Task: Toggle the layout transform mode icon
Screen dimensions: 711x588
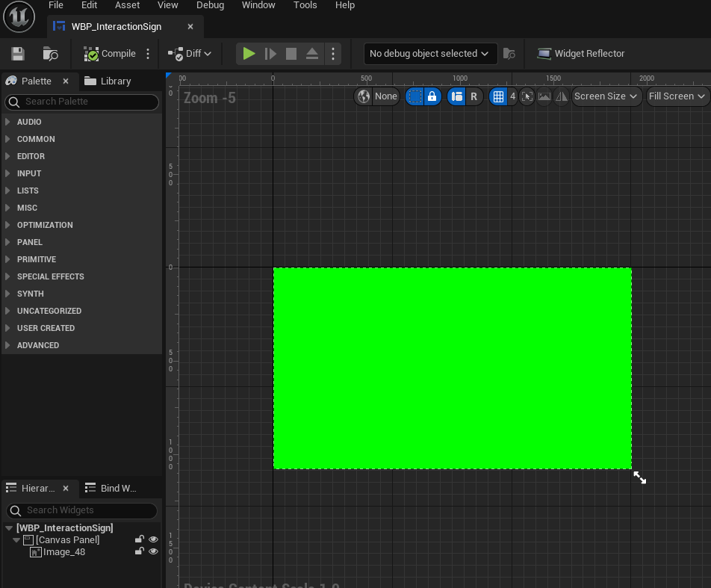Action: click(456, 96)
